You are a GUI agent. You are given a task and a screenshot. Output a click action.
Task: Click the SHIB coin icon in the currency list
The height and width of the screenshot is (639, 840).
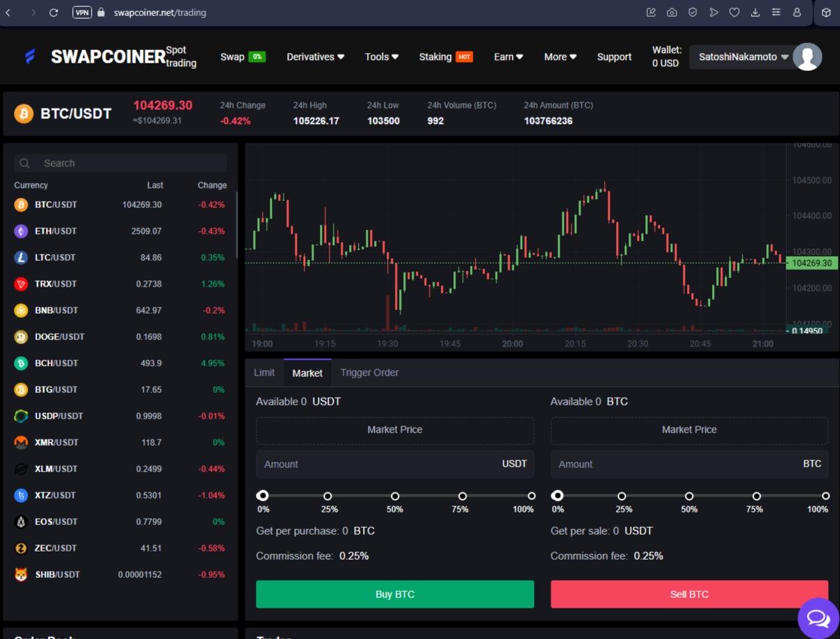20,574
